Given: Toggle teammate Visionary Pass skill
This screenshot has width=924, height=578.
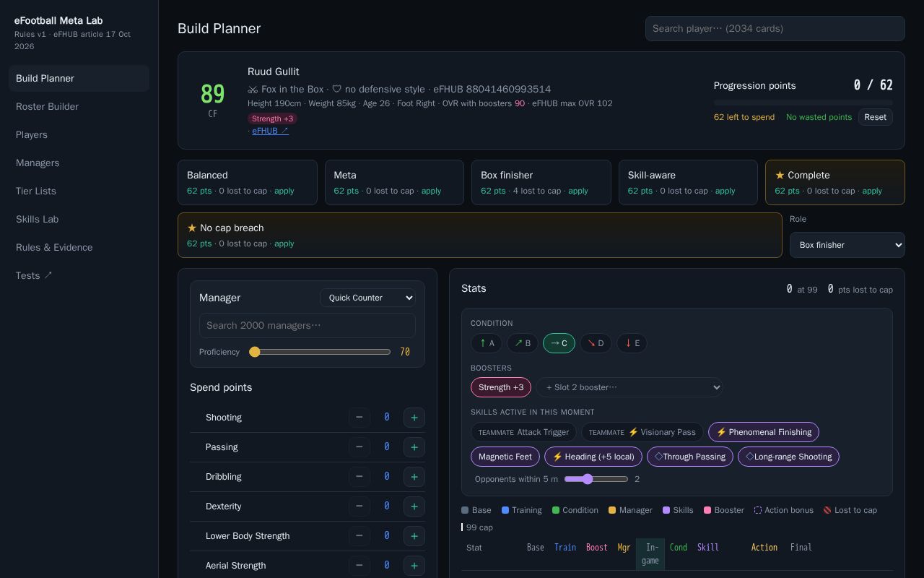Looking at the screenshot, I should click(x=642, y=432).
